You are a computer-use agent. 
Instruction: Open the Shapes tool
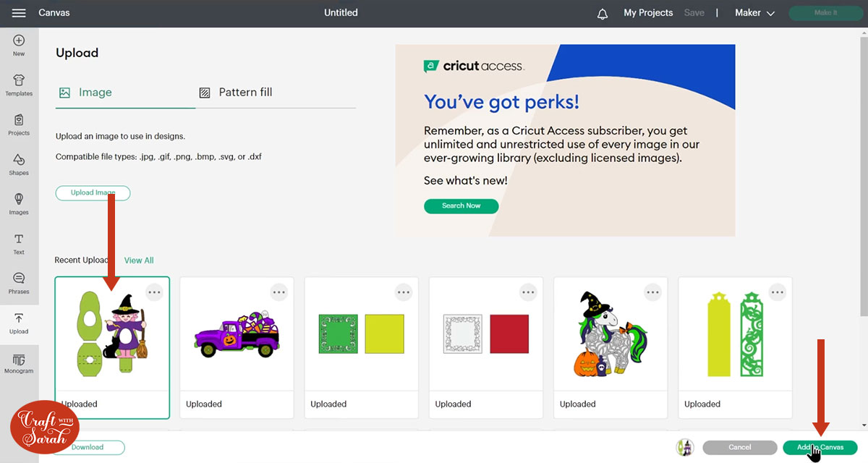[x=19, y=163]
